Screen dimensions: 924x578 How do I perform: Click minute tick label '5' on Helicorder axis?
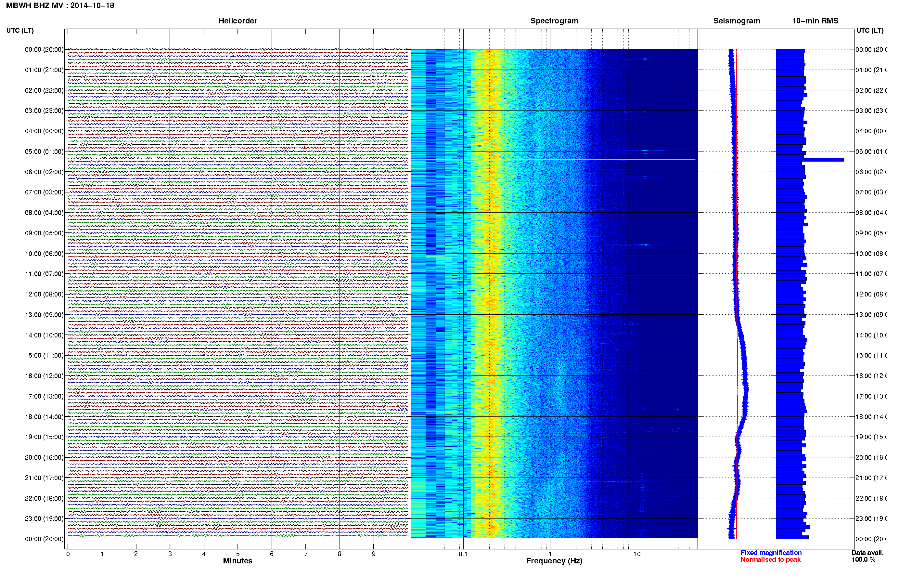click(x=237, y=554)
